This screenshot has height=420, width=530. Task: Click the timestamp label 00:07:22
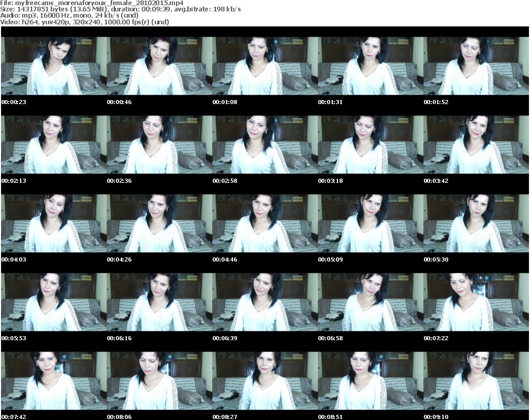[x=436, y=338]
